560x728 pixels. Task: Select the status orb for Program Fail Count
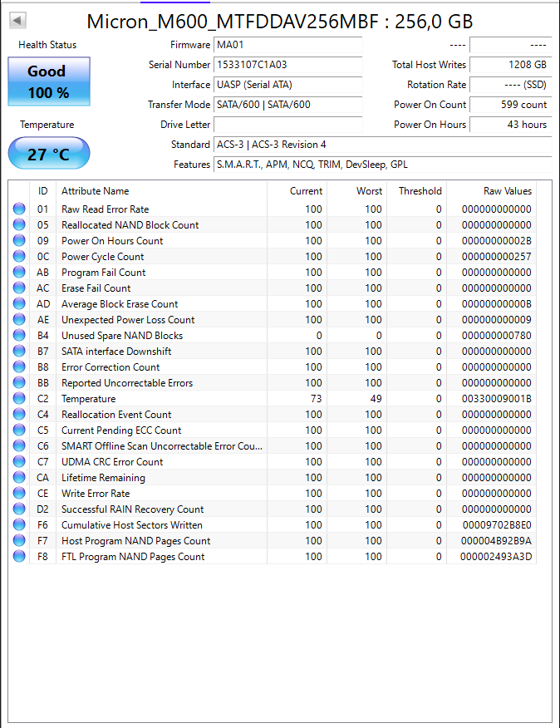tap(19, 272)
